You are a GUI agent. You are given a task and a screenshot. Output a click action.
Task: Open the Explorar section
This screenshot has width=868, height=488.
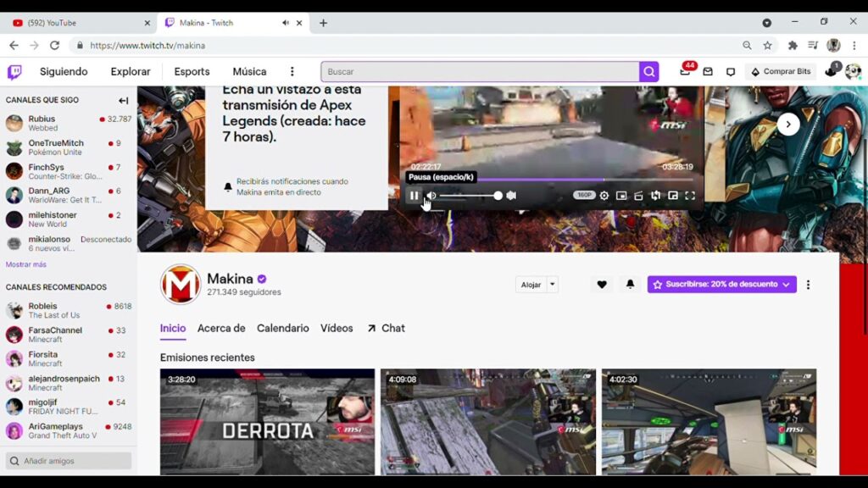[130, 71]
